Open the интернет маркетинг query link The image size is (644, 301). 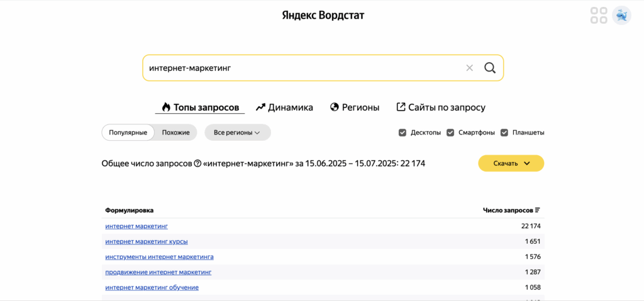[x=136, y=226]
